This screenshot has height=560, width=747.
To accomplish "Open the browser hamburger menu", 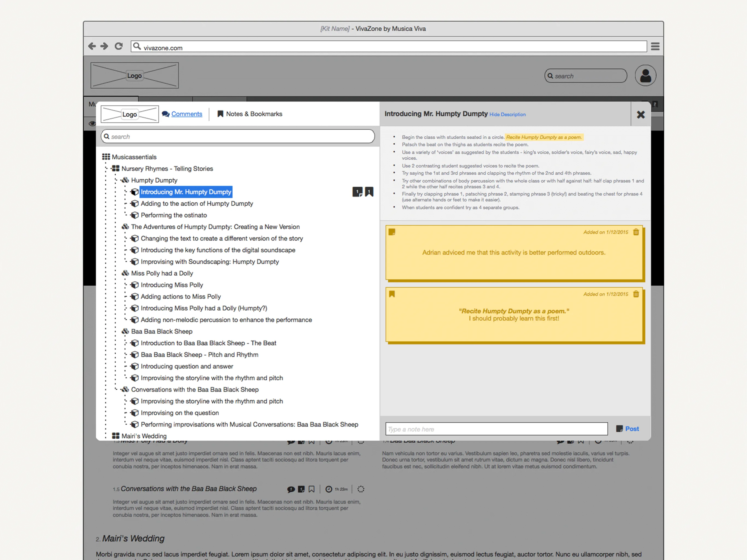I will pyautogui.click(x=655, y=46).
